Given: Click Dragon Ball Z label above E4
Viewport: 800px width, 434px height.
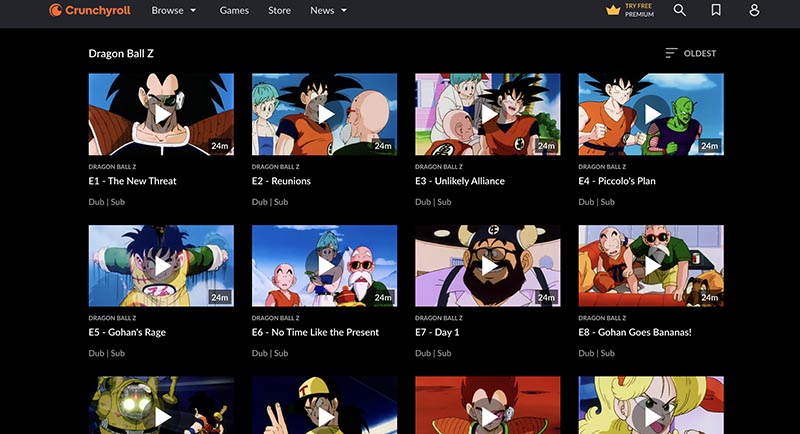Looking at the screenshot, I should pos(602,167).
